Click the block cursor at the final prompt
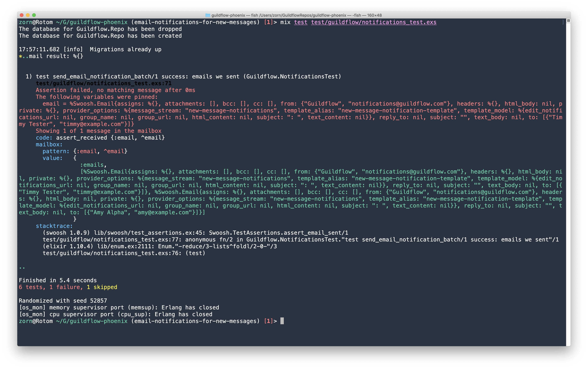This screenshot has height=369, width=588. pos(282,321)
